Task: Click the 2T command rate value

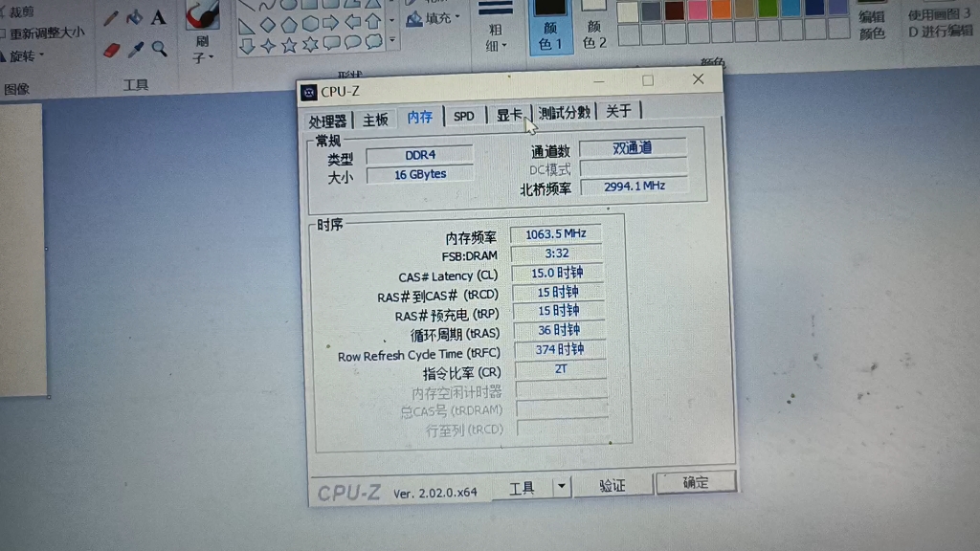Action: tap(561, 369)
